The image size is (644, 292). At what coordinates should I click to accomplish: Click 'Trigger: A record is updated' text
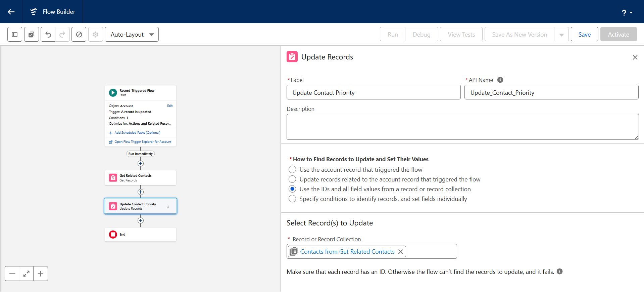point(130,112)
